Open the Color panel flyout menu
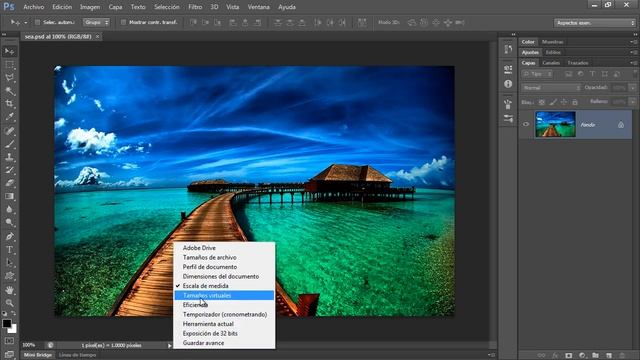640x360 pixels. [x=633, y=42]
